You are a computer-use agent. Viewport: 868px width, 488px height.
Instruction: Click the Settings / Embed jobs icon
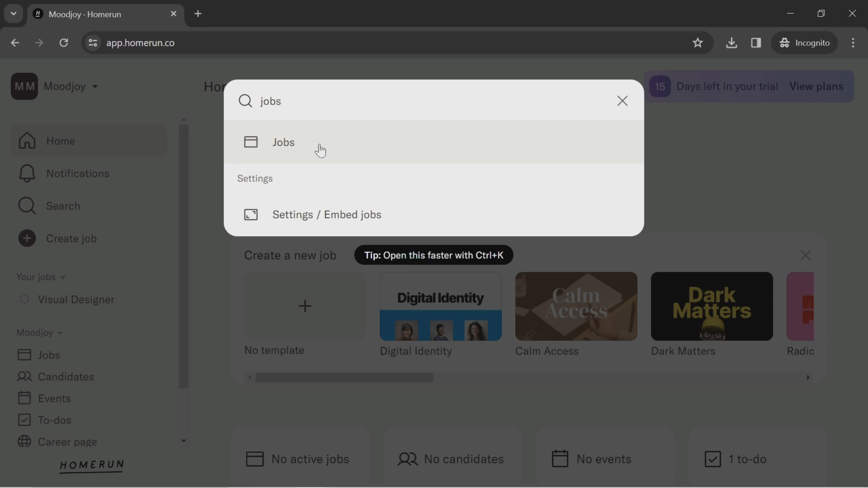coord(251,214)
